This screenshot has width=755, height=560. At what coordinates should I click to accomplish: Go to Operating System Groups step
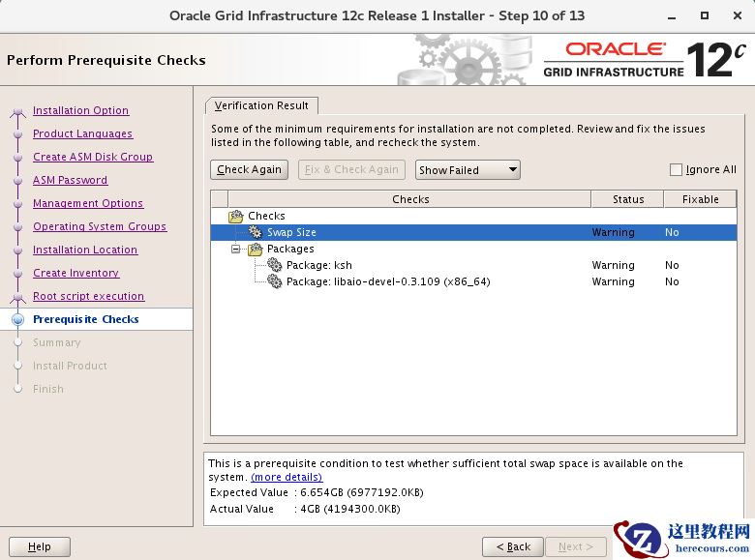pos(100,226)
